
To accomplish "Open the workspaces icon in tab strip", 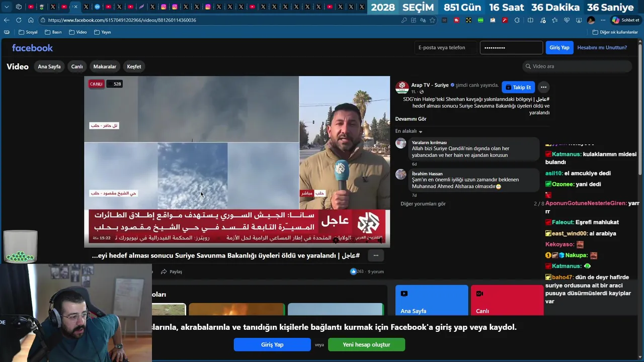I will coord(19,7).
